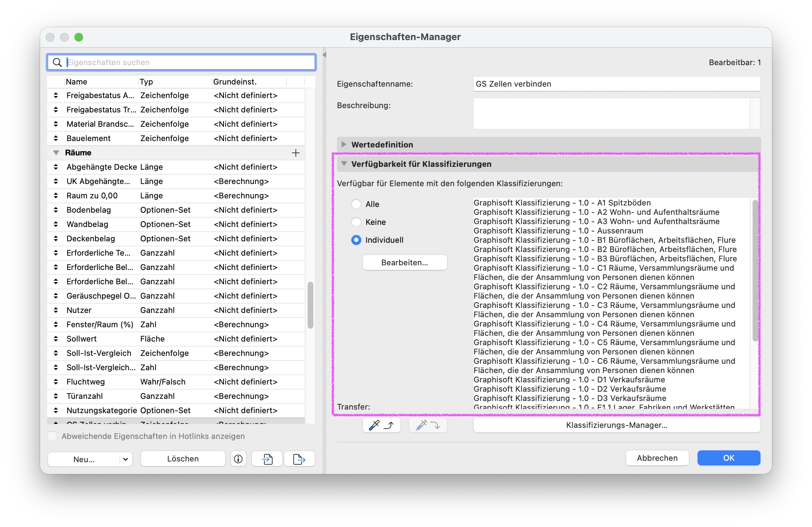Click the reorder handle of Deckenbelag

pos(56,239)
